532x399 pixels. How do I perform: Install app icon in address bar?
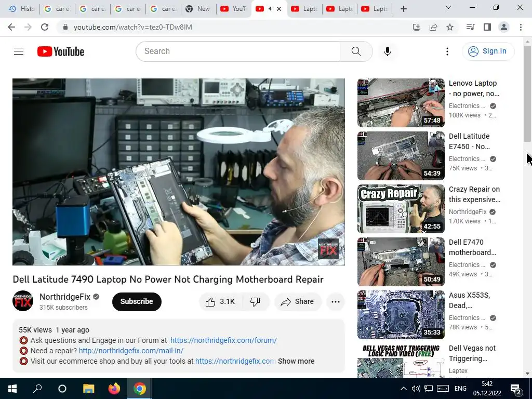coord(417,27)
